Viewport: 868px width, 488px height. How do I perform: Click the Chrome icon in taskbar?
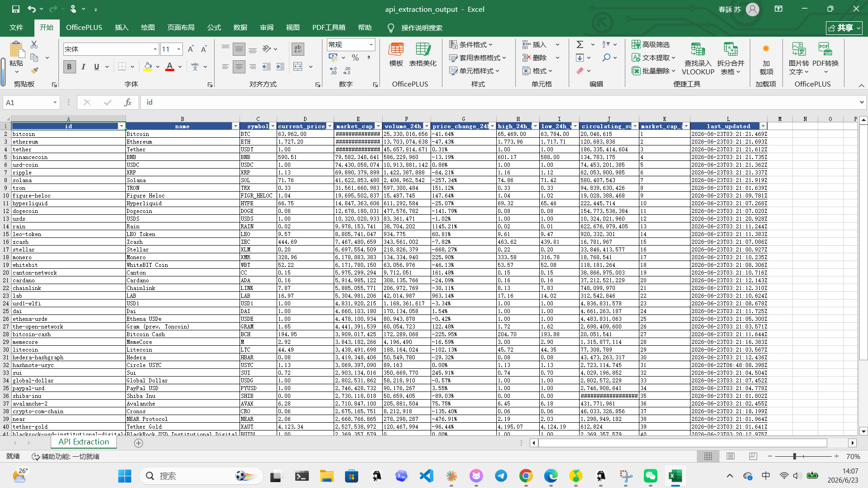(x=526, y=476)
